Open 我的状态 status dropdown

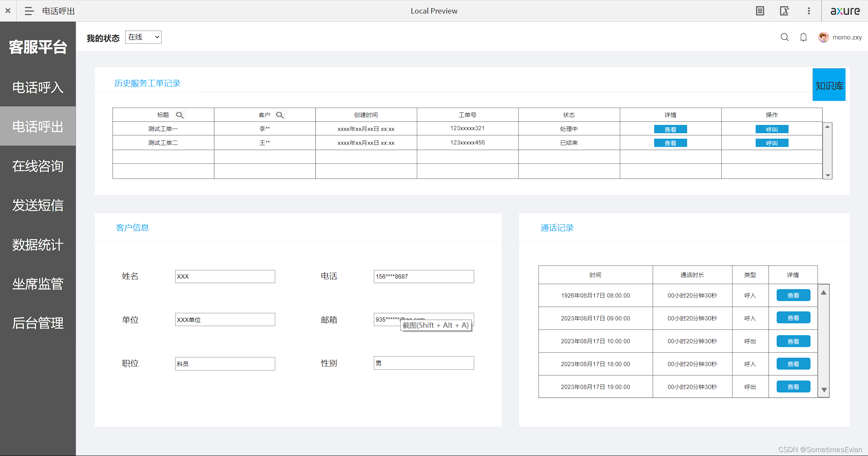pyautogui.click(x=143, y=37)
